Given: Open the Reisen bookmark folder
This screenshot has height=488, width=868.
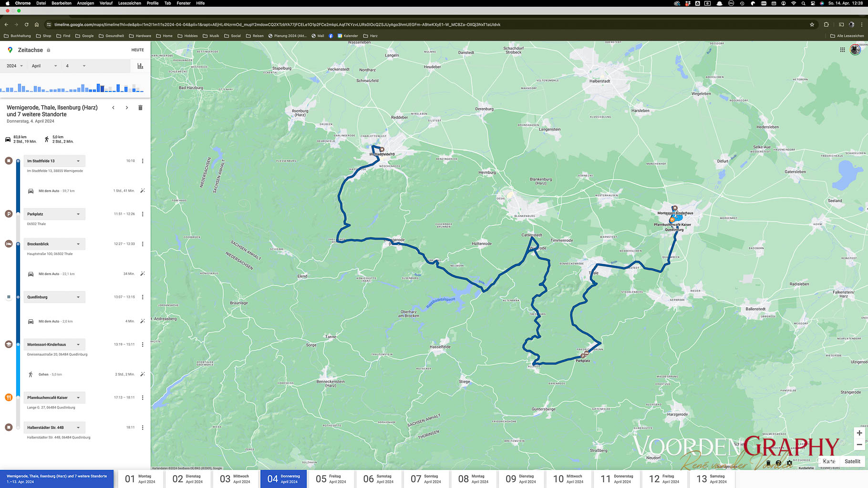Looking at the screenshot, I should (255, 36).
